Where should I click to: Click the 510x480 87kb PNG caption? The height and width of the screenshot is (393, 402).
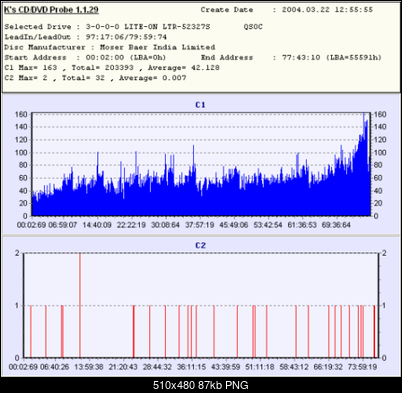[x=201, y=385]
